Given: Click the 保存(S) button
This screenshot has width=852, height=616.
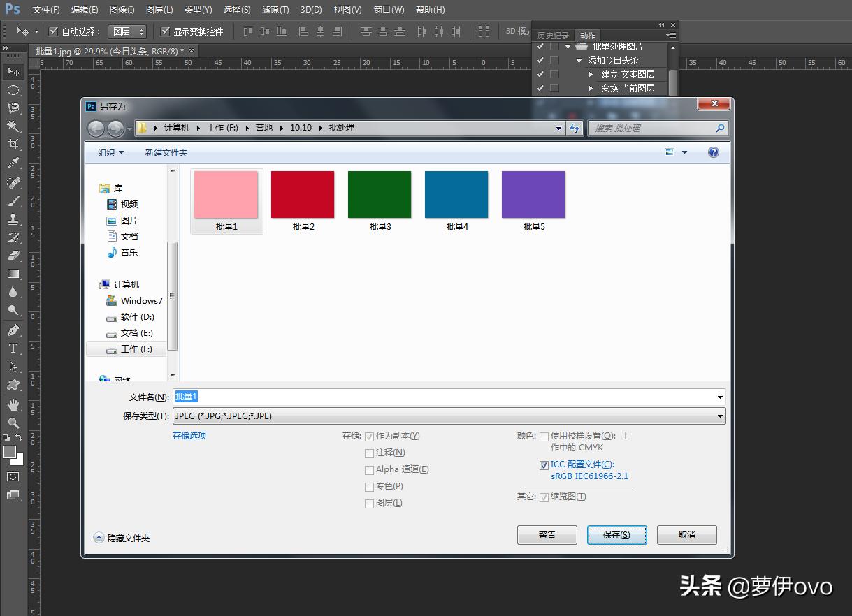Looking at the screenshot, I should coord(616,535).
